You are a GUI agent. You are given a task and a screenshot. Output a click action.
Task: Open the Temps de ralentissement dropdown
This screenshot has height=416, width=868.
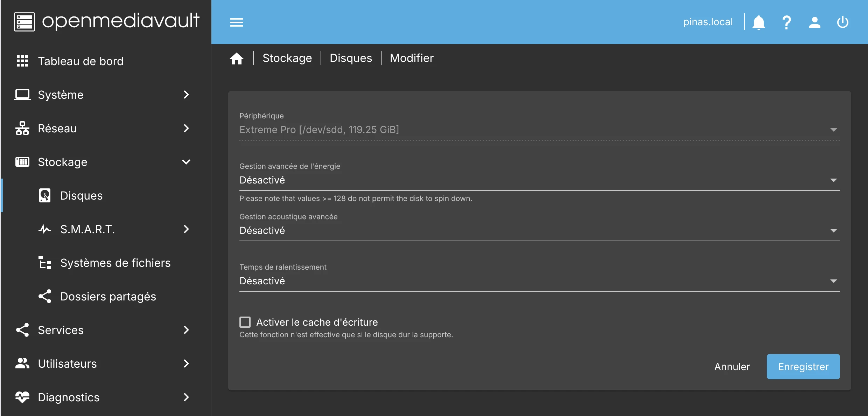[539, 281]
